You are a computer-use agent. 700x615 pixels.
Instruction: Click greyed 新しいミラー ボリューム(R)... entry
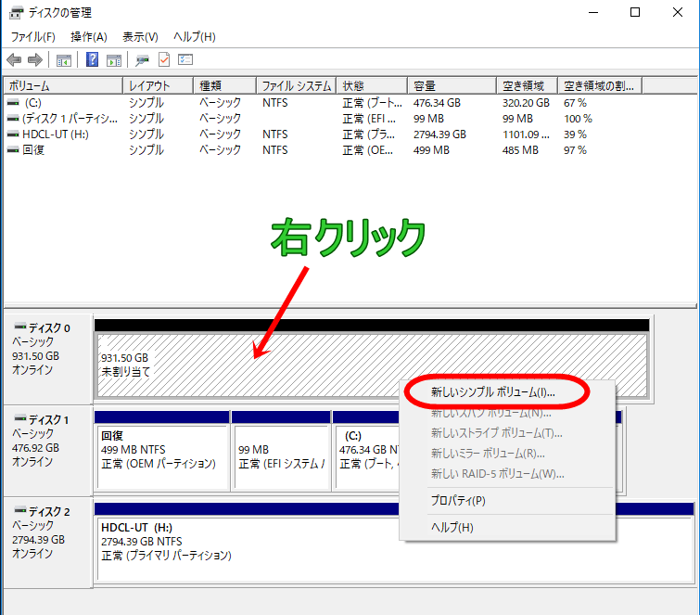507,454
